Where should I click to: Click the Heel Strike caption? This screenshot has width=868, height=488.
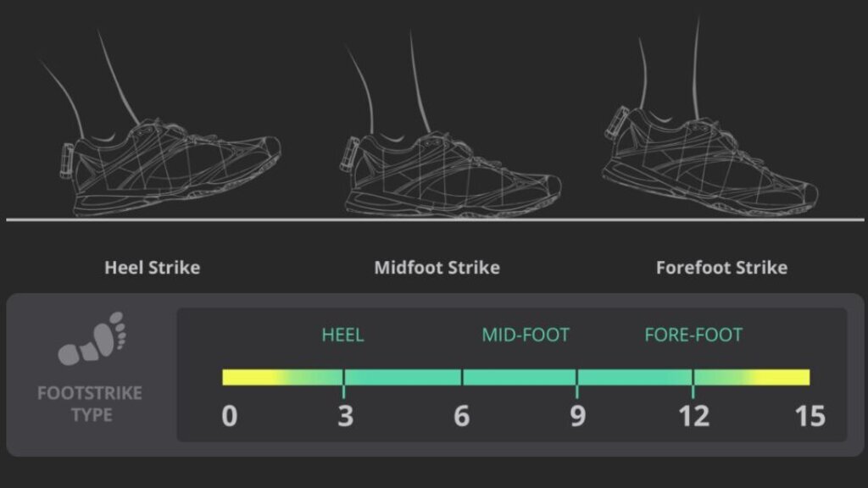coord(153,268)
